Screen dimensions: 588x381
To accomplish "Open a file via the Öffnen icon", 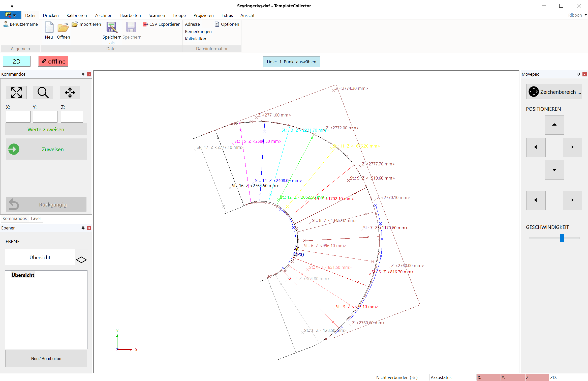I will [x=63, y=27].
